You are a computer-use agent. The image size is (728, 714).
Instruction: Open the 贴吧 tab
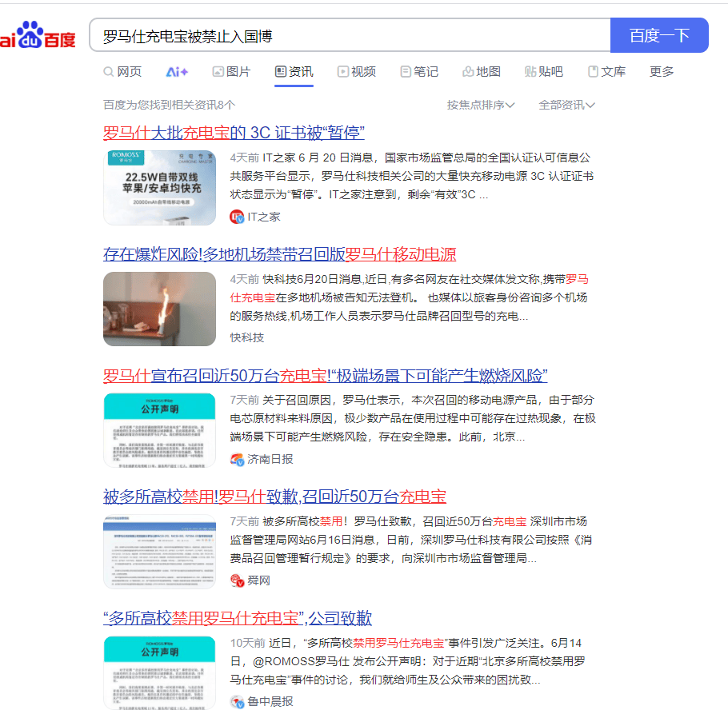[544, 72]
